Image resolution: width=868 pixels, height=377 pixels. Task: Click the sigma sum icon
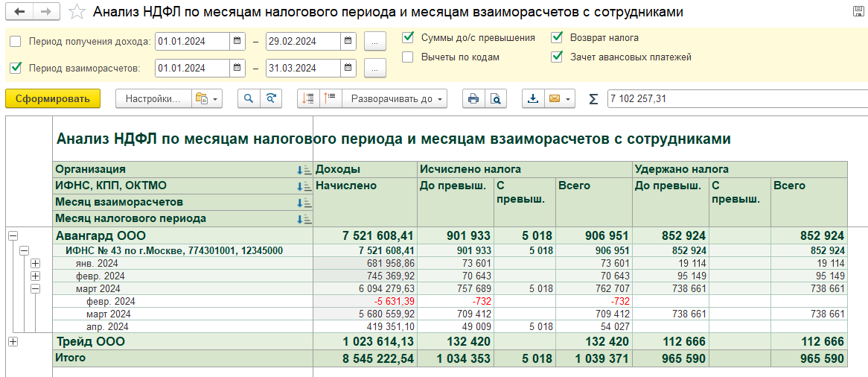593,98
